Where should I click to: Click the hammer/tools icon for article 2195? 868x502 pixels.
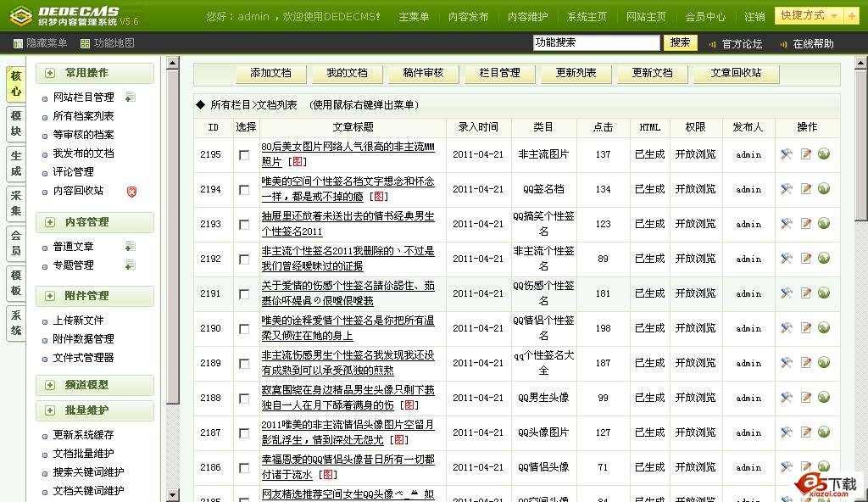point(787,154)
